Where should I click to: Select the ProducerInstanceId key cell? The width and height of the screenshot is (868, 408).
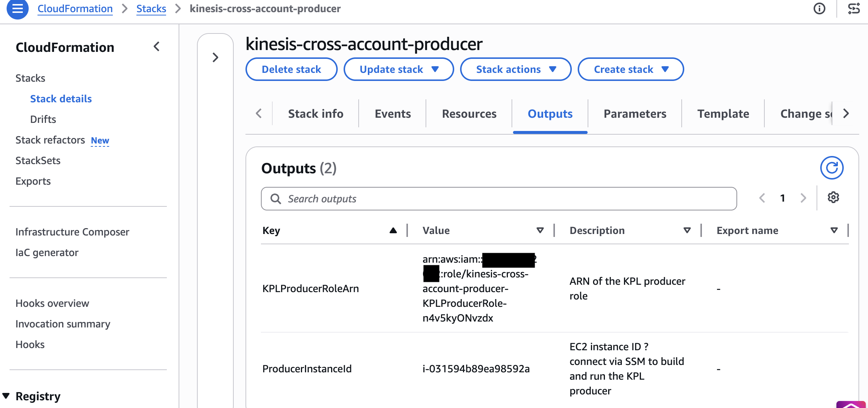pyautogui.click(x=307, y=369)
